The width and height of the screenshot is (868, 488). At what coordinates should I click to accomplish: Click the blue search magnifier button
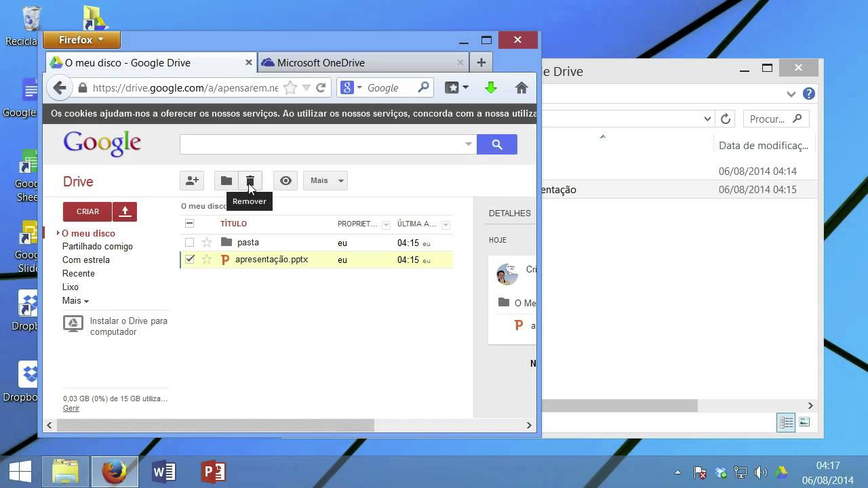click(496, 144)
